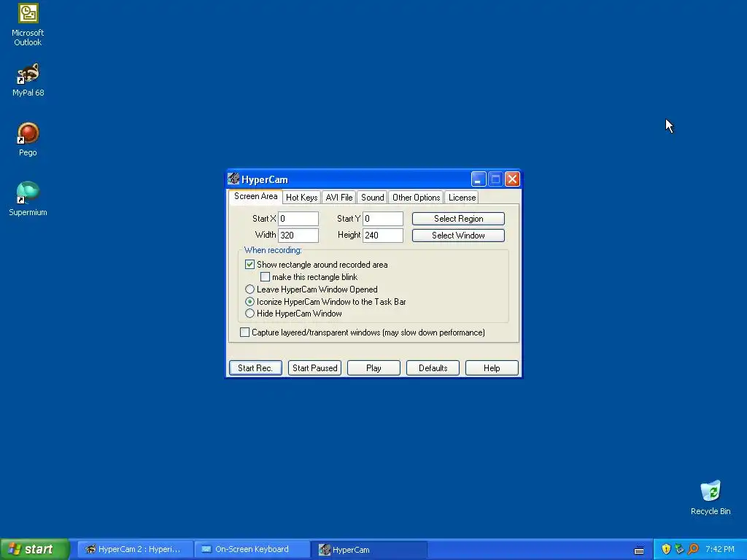
Task: Minimize the HyperCam window
Action: pos(479,179)
